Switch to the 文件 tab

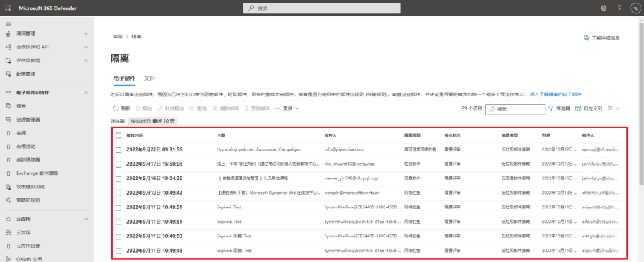pos(150,78)
